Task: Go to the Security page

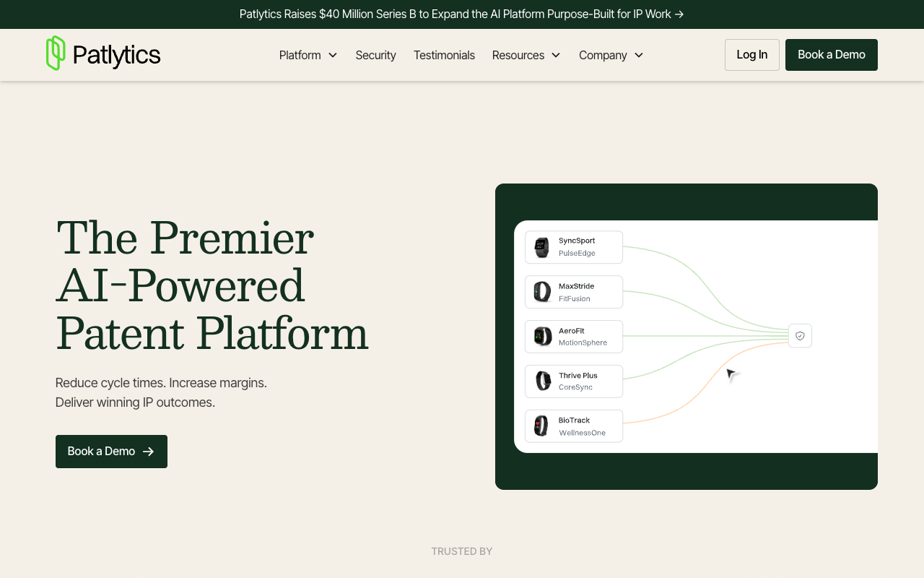Action: click(375, 55)
